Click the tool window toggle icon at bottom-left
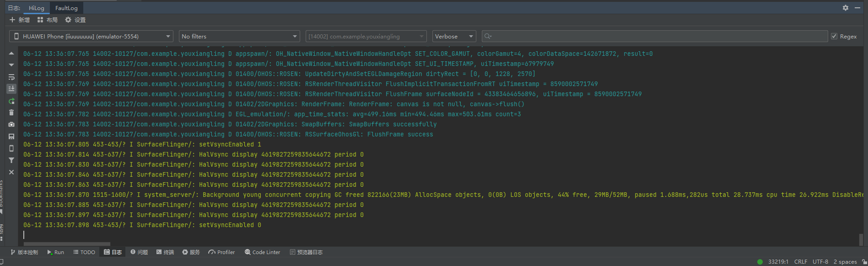Image resolution: width=868 pixels, height=266 pixels. click(x=2, y=262)
